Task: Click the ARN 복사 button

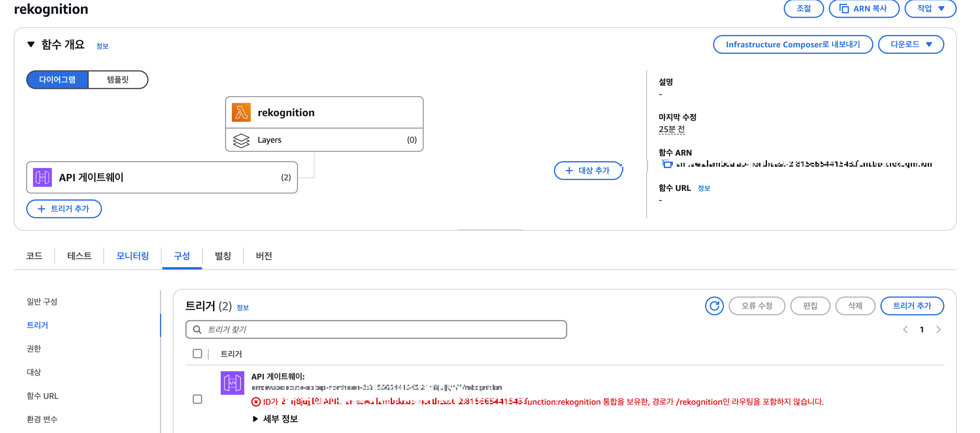Action: pyautogui.click(x=864, y=8)
